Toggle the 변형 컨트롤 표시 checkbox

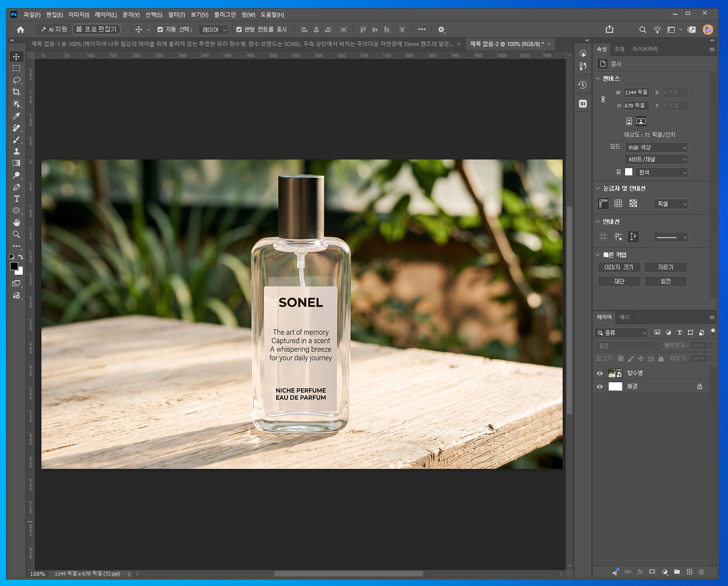(239, 30)
